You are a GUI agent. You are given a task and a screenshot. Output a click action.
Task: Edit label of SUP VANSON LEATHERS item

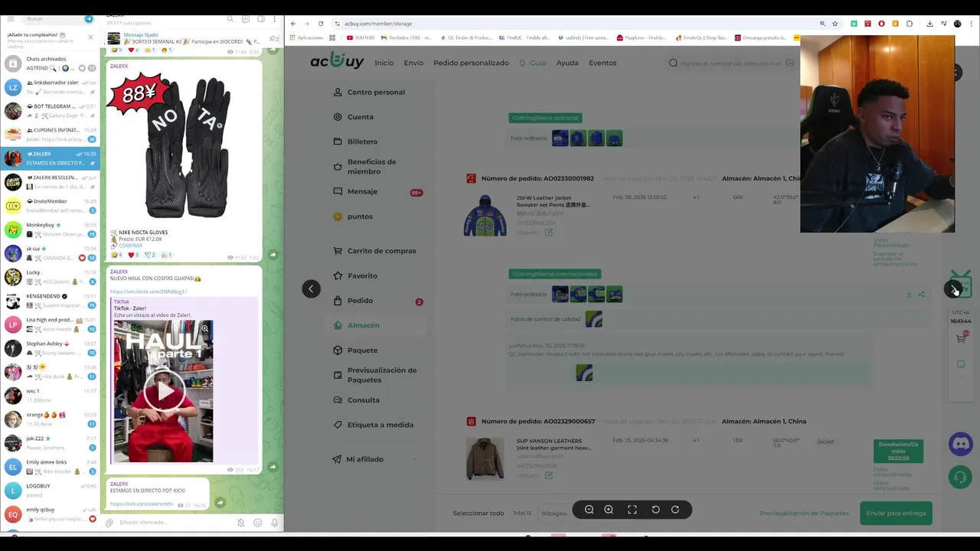[548, 475]
